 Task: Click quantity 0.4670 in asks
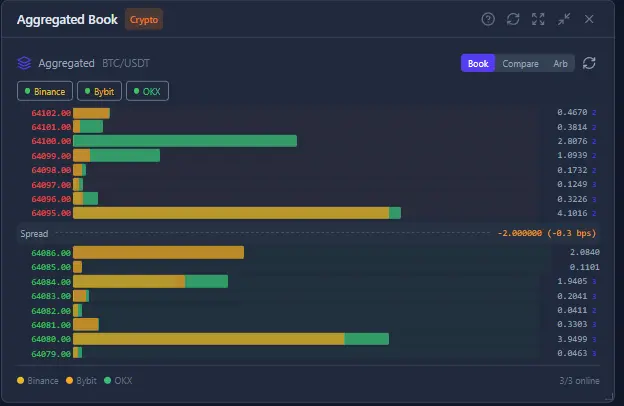572,112
